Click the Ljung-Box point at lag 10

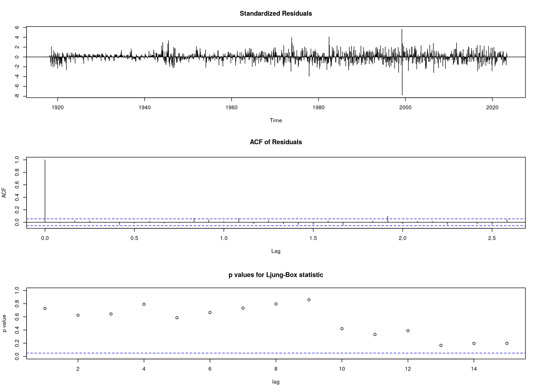coord(342,329)
